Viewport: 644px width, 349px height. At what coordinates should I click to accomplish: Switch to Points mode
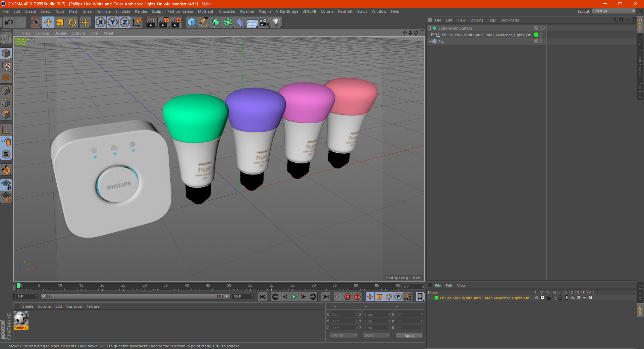6,90
